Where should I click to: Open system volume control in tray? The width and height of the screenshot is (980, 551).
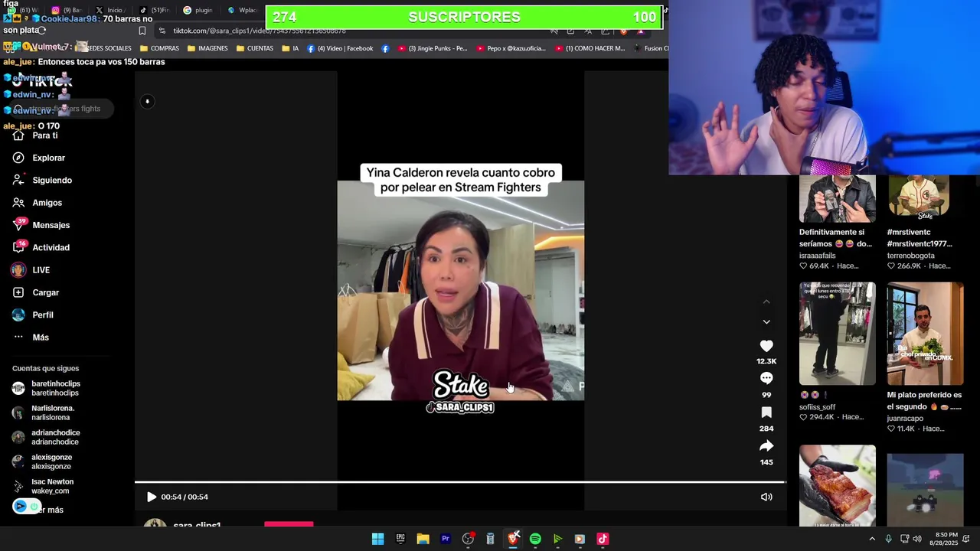pos(917,539)
